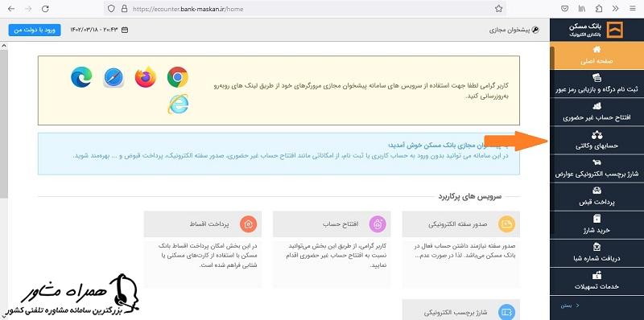Screen dimensions: 644x320
Task: Open خرید شارژ sidebar item
Action: pyautogui.click(x=597, y=224)
